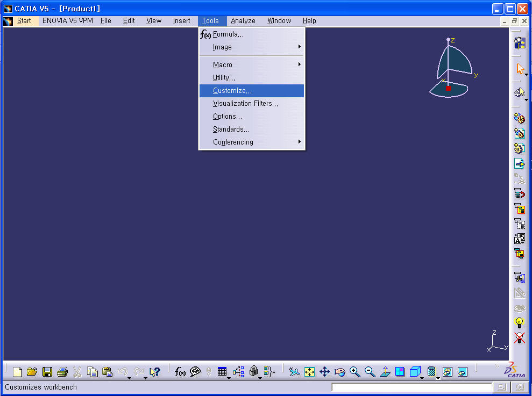Open a file with the folder icon

pyautogui.click(x=32, y=372)
